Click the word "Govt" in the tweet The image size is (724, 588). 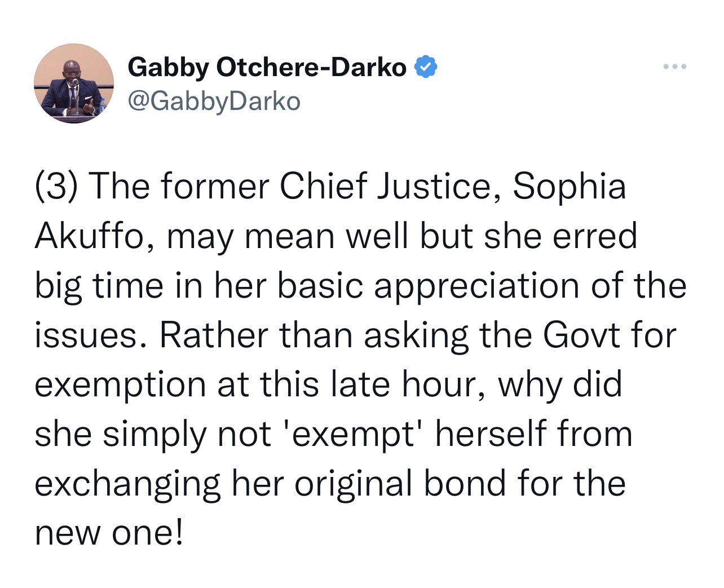(581, 335)
